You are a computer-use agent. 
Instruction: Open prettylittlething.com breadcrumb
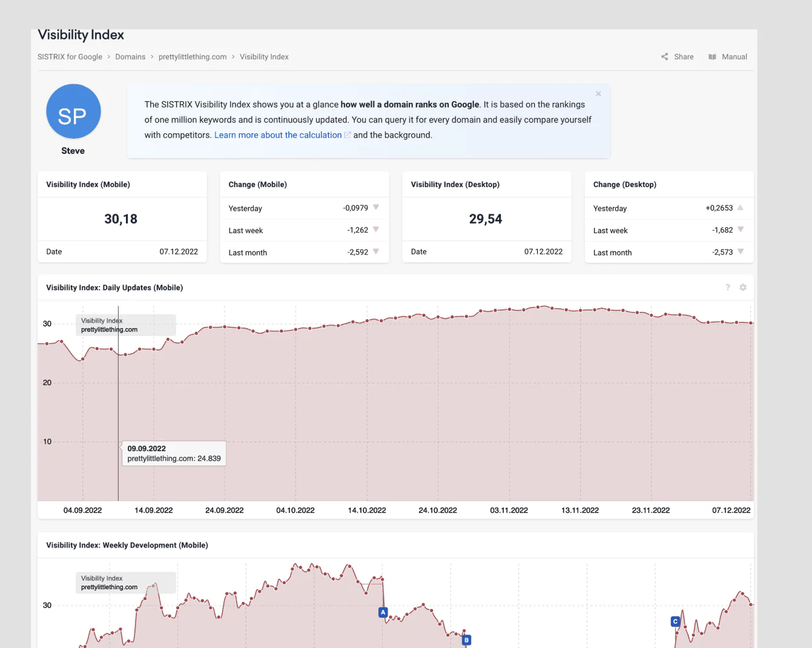[193, 57]
